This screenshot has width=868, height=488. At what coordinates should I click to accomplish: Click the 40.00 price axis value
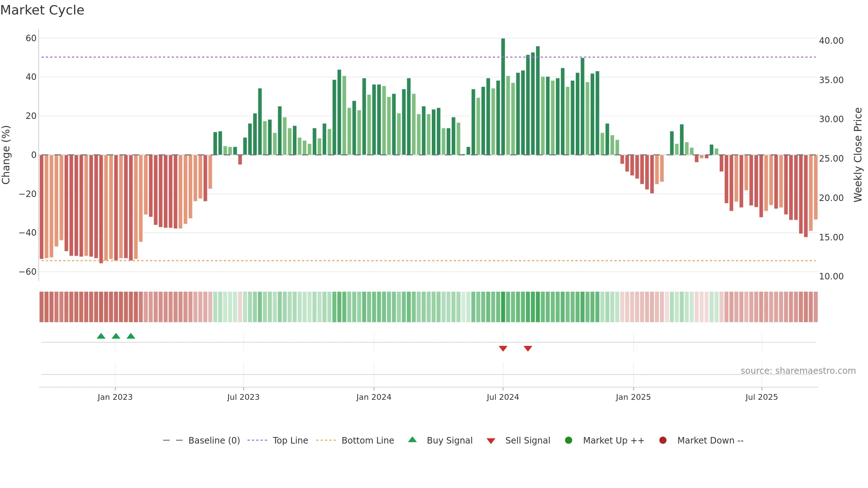point(831,40)
